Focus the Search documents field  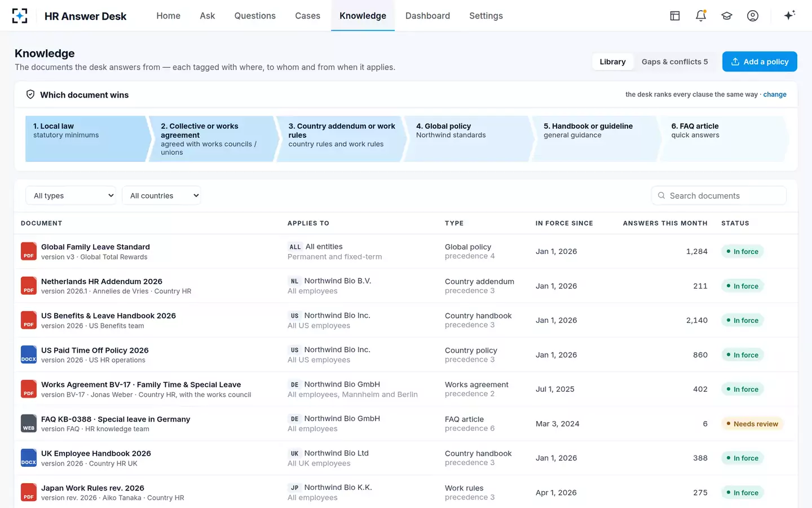[719, 195]
